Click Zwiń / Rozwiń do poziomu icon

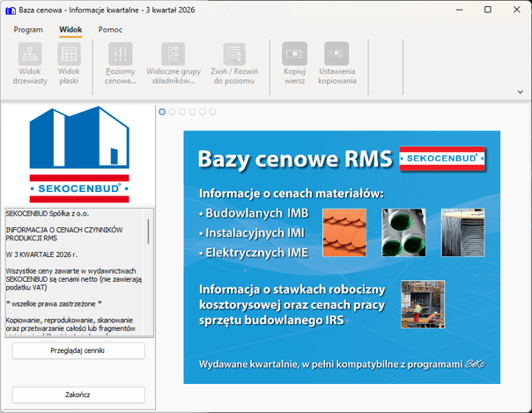(x=234, y=54)
